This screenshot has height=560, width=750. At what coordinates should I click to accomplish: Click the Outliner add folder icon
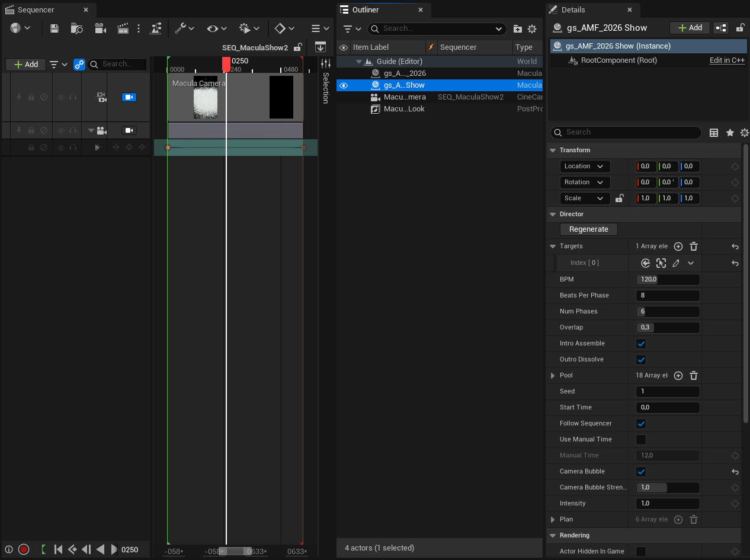[518, 28]
